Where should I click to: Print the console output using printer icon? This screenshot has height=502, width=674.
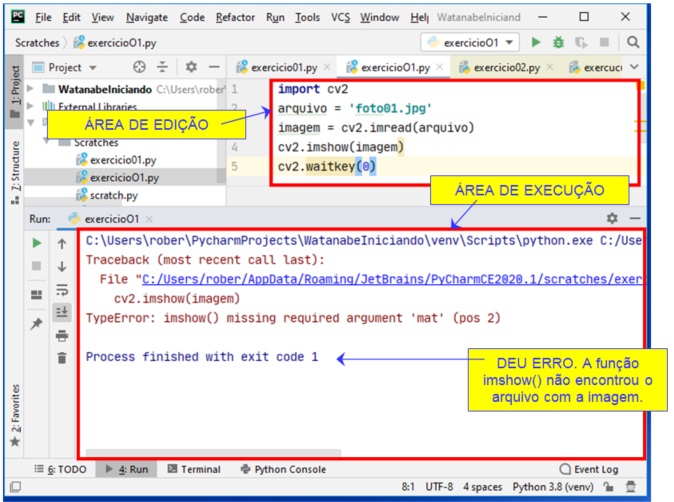(62, 336)
